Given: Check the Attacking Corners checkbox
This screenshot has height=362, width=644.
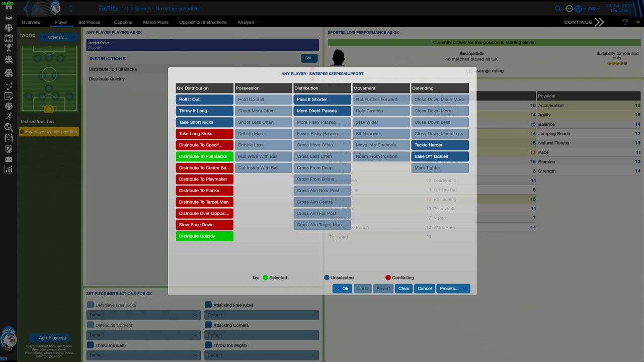Looking at the screenshot, I should click(208, 325).
